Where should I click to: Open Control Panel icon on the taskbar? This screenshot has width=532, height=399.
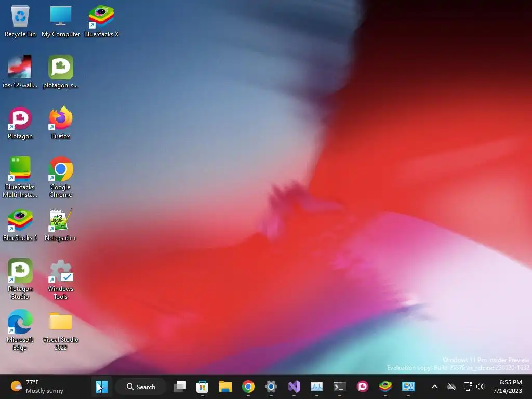point(408,387)
